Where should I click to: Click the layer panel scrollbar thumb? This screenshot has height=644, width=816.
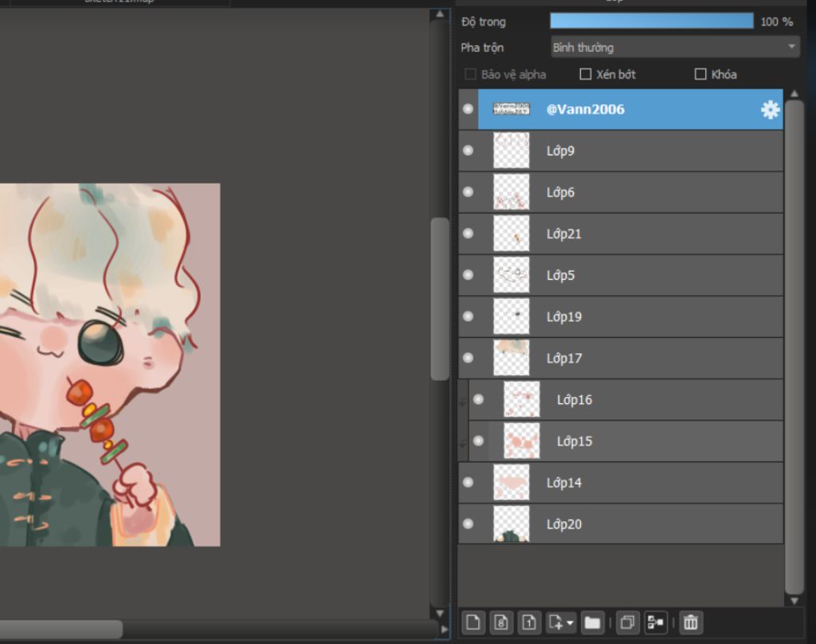pos(794,348)
